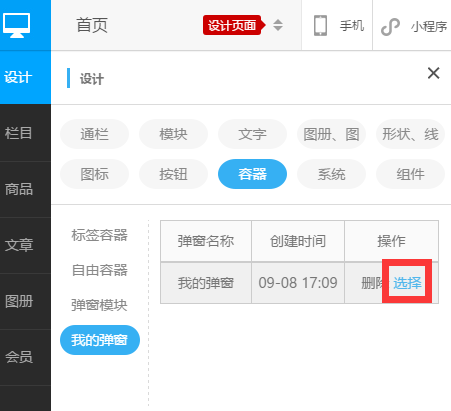Screen dimensions: 451x411
Task: Expand the page selector arrows beside 设计页面
Action: [x=278, y=25]
